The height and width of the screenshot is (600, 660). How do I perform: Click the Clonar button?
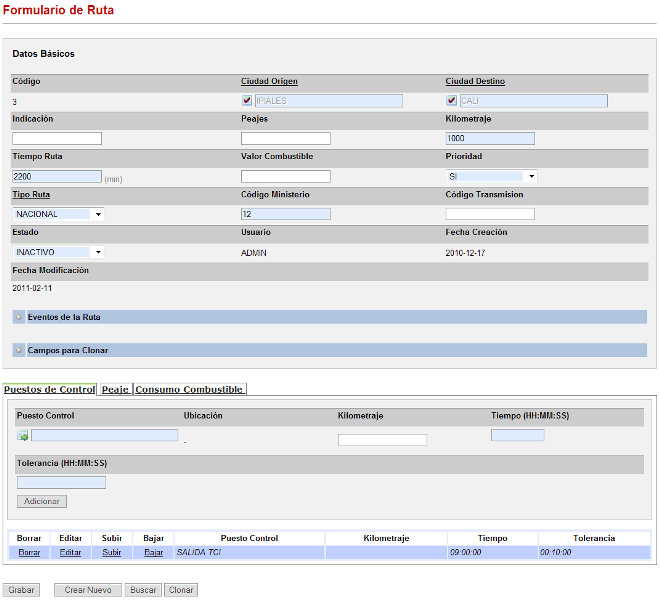[x=181, y=590]
